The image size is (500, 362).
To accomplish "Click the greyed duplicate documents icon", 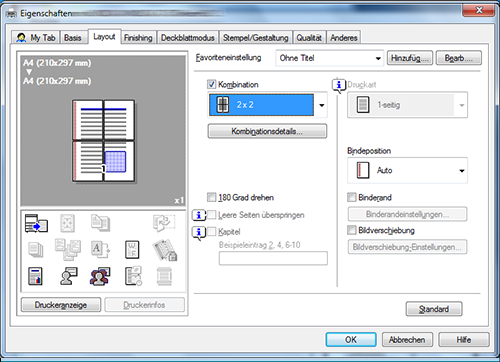I will 100,223.
